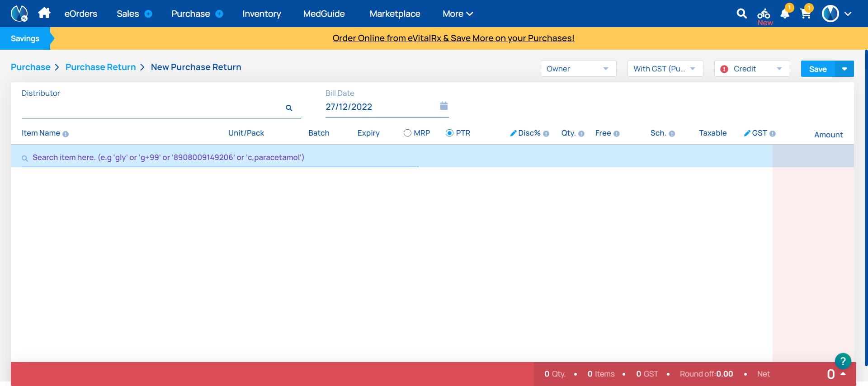The width and height of the screenshot is (868, 386).
Task: Click the Qty. info icon
Action: [x=581, y=134]
